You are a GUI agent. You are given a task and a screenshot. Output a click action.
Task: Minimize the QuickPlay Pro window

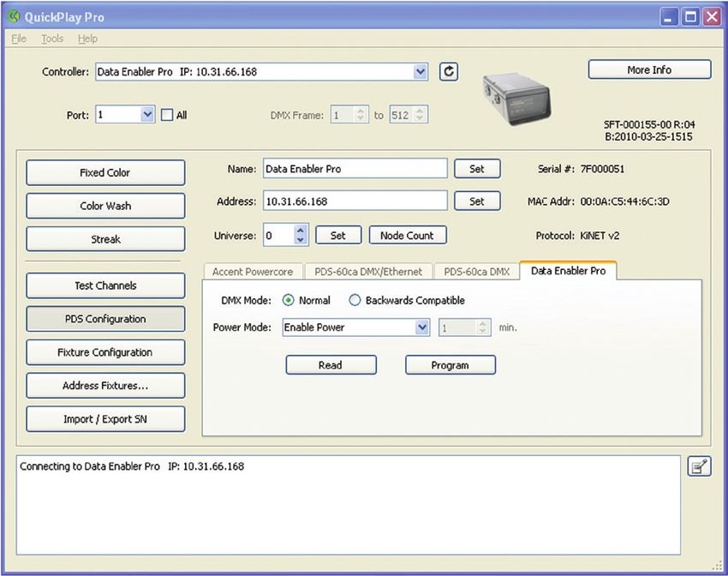(x=669, y=18)
